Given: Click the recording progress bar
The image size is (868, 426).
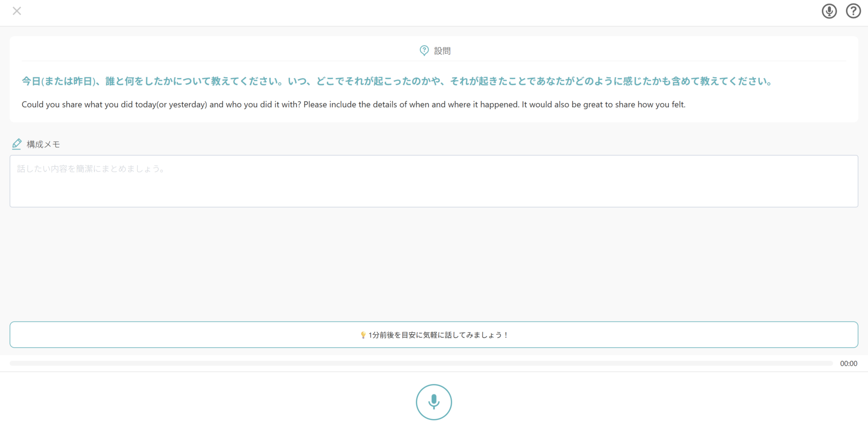Looking at the screenshot, I should coord(421,363).
